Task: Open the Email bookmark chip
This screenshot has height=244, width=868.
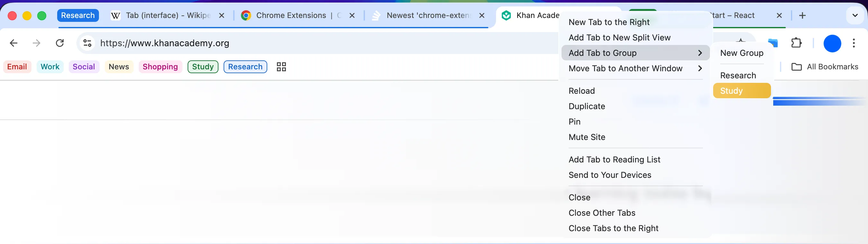Action: (x=17, y=67)
